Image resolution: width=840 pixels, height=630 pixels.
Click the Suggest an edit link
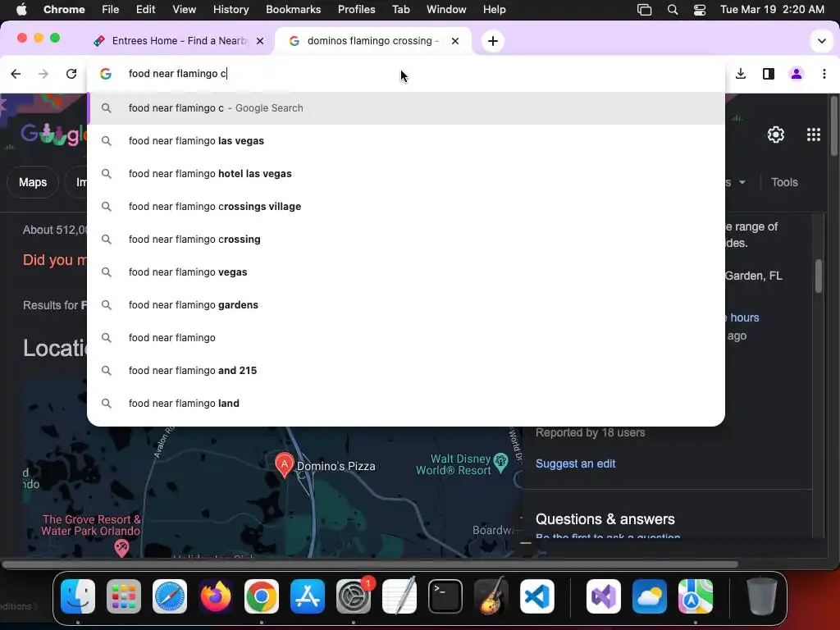pos(575,463)
